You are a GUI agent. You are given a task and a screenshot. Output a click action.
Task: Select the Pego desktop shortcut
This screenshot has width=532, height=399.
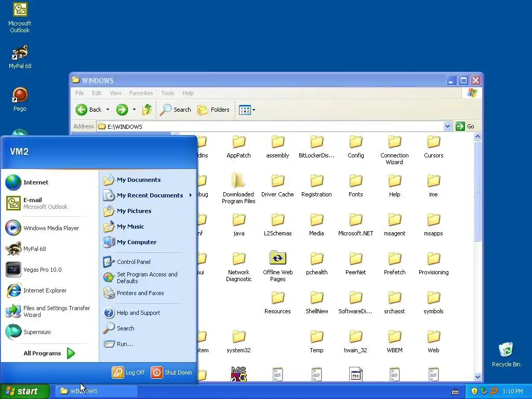20,99
